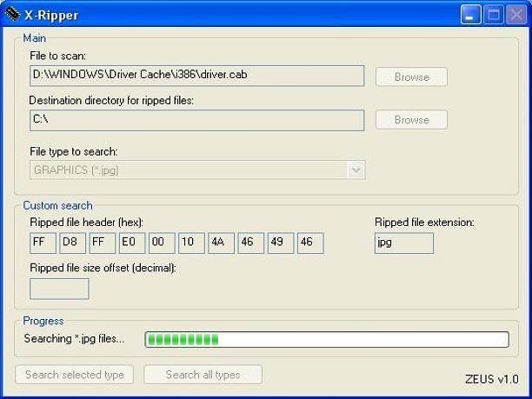Click Search selected type button
532x399 pixels.
(74, 375)
